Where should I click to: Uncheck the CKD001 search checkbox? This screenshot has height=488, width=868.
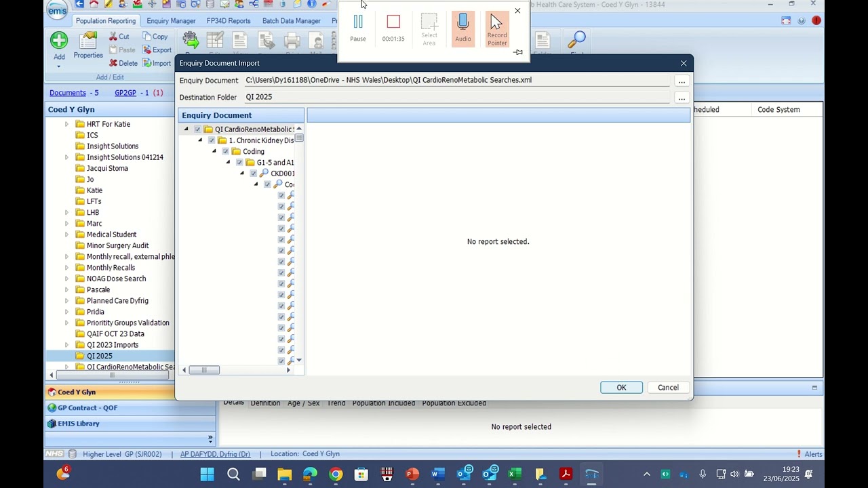[x=254, y=174]
